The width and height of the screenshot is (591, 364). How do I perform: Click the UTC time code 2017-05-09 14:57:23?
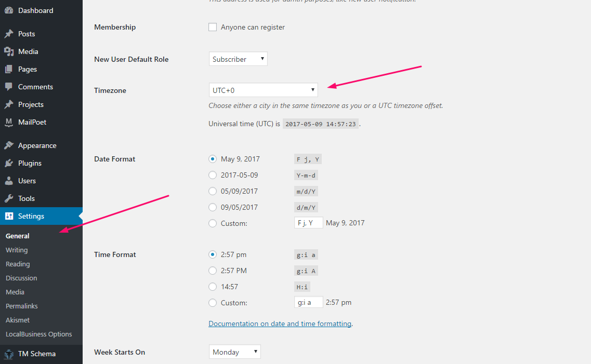click(x=321, y=124)
